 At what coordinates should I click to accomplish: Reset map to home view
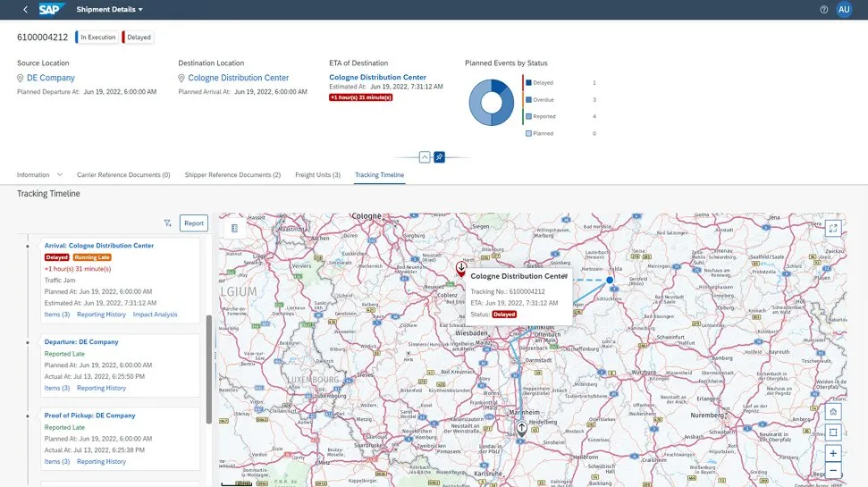(x=832, y=412)
